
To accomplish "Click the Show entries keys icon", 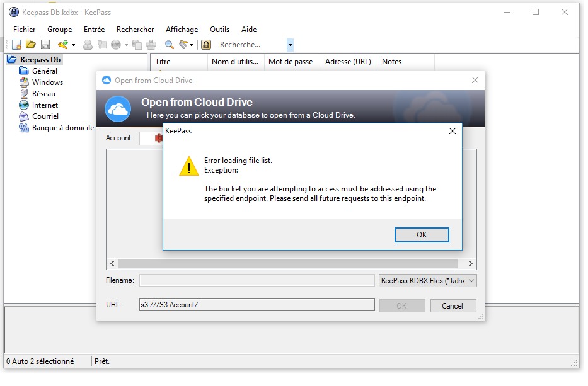I will coord(183,45).
